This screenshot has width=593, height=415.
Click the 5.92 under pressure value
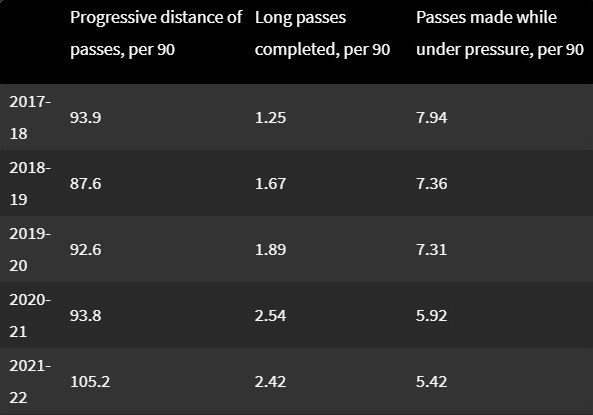tap(432, 316)
